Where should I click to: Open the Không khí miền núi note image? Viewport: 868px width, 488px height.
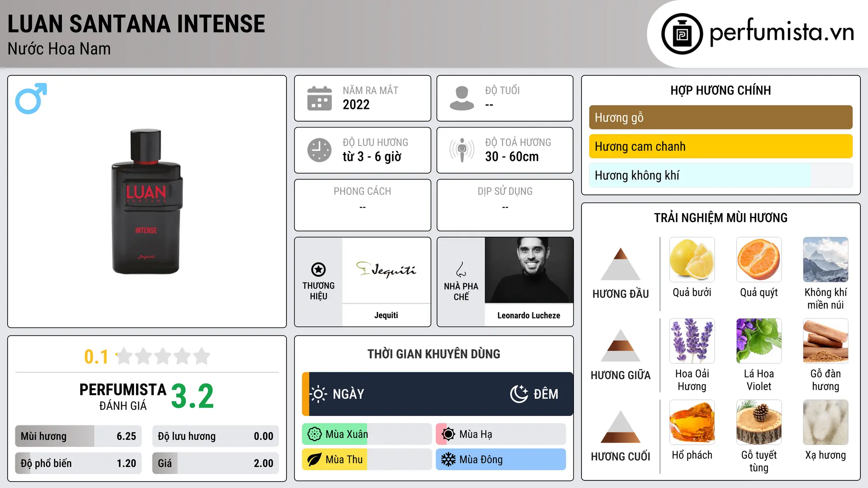826,260
